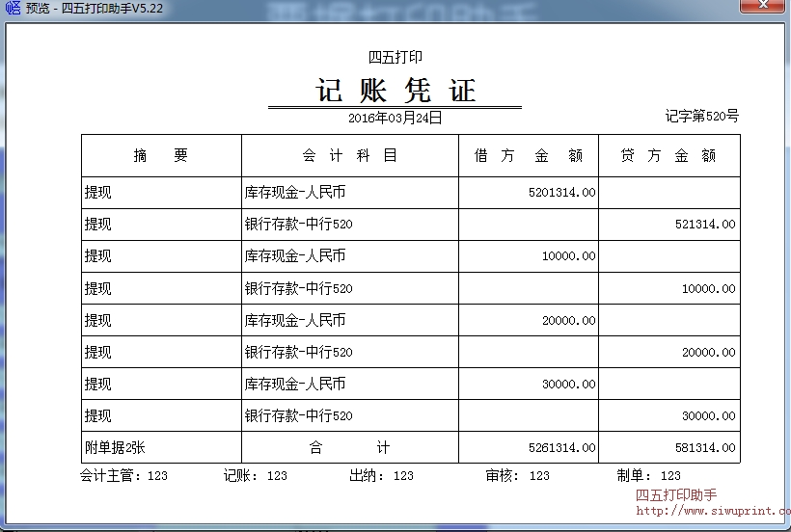The image size is (791, 532).
Task: Click the 记账凭证 voucher title
Action: click(395, 91)
